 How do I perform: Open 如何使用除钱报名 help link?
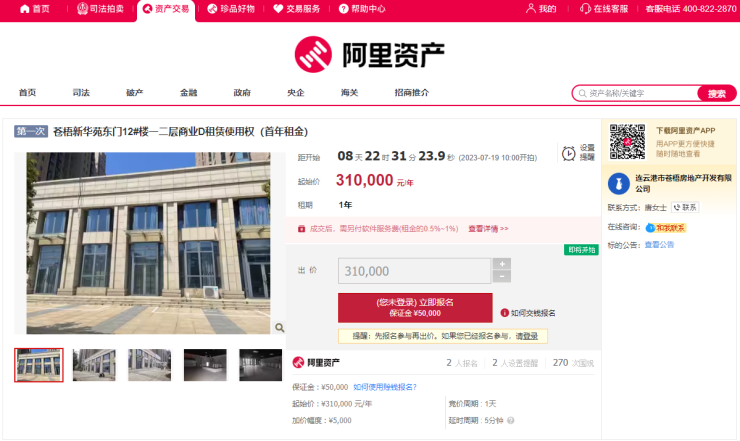click(x=385, y=387)
